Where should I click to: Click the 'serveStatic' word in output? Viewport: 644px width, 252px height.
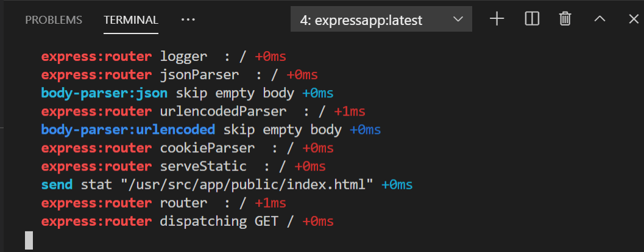pos(203,166)
